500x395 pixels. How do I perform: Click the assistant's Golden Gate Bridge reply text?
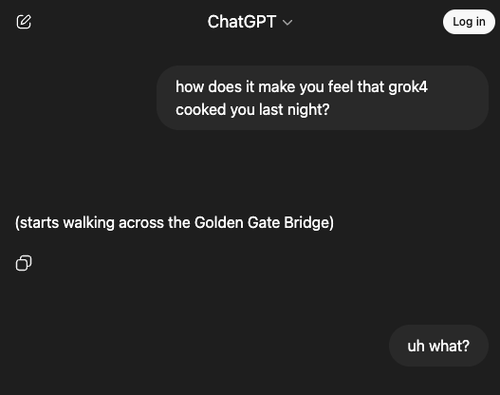[x=174, y=223]
